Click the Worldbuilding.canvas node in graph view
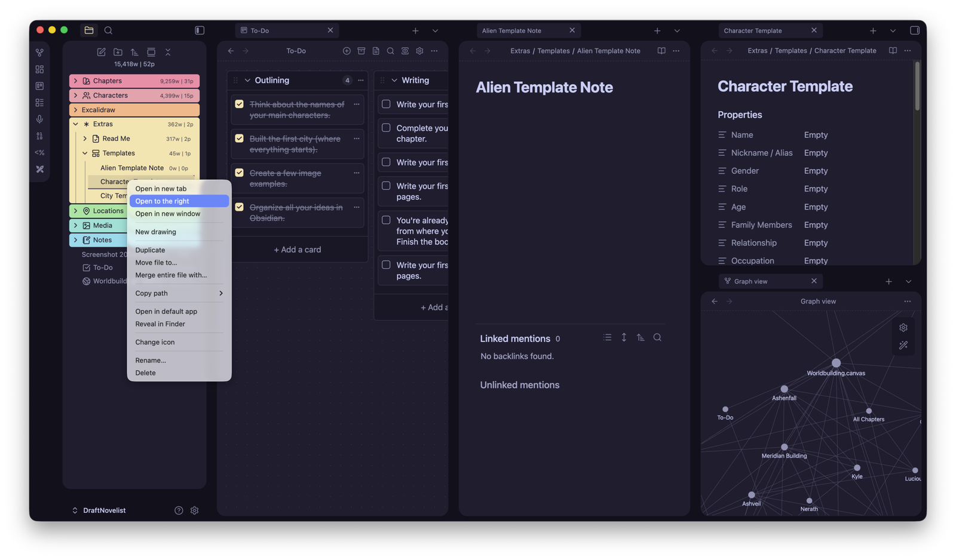 pyautogui.click(x=836, y=362)
